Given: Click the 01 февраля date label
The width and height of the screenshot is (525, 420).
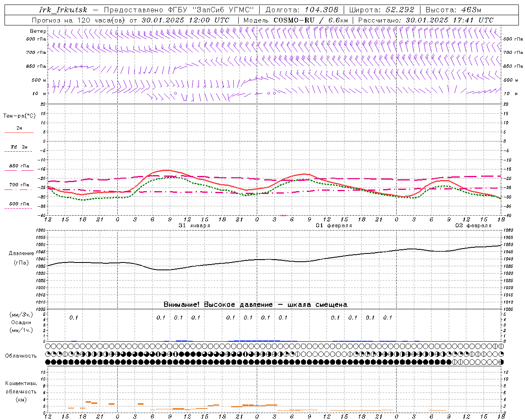Looking at the screenshot, I should 333,226.
